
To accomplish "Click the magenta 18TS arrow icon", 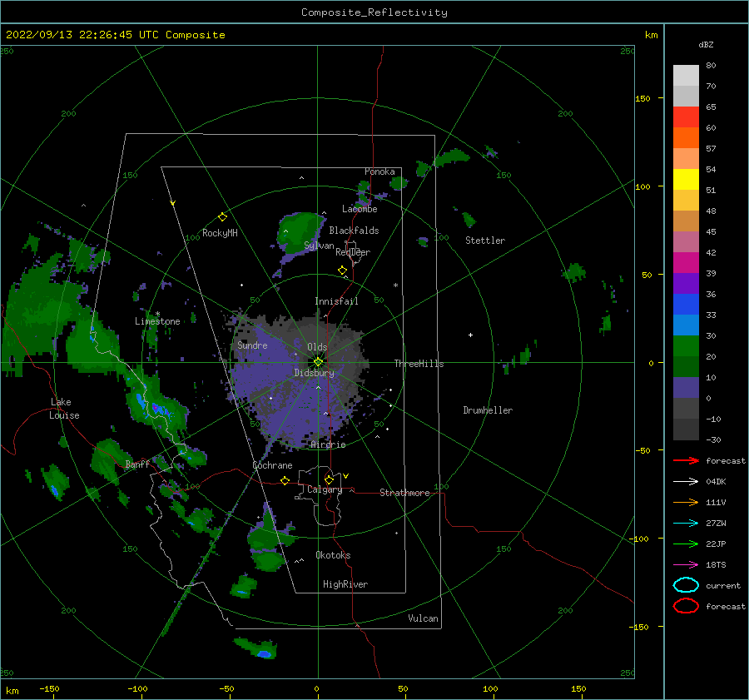I will click(x=686, y=565).
